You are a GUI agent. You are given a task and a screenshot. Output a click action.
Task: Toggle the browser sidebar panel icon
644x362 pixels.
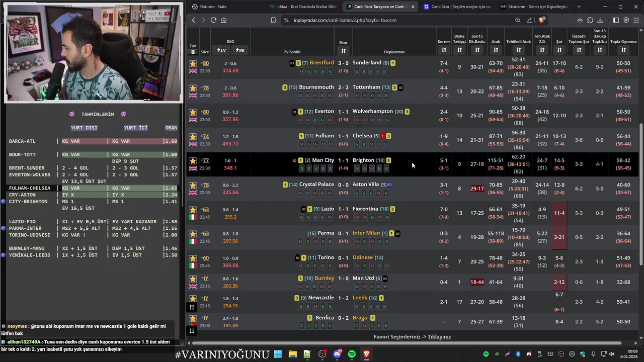(x=616, y=20)
